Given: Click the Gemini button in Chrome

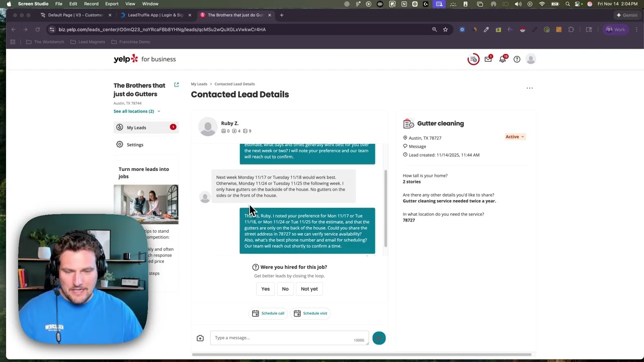Looking at the screenshot, I should click(627, 15).
